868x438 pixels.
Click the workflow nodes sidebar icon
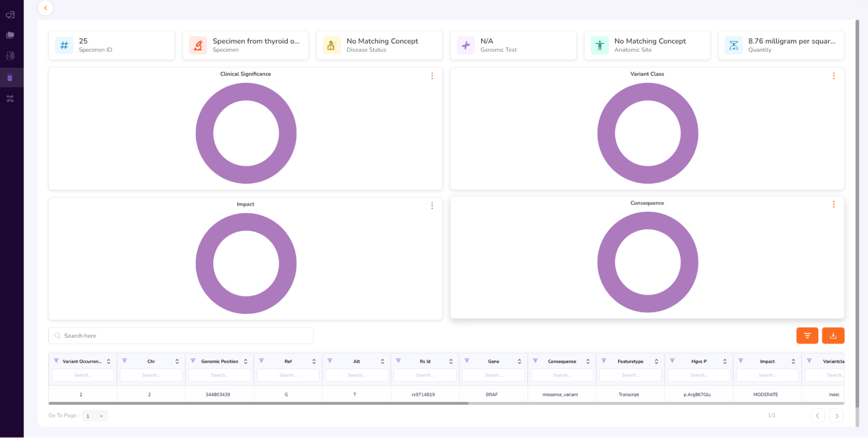[10, 99]
